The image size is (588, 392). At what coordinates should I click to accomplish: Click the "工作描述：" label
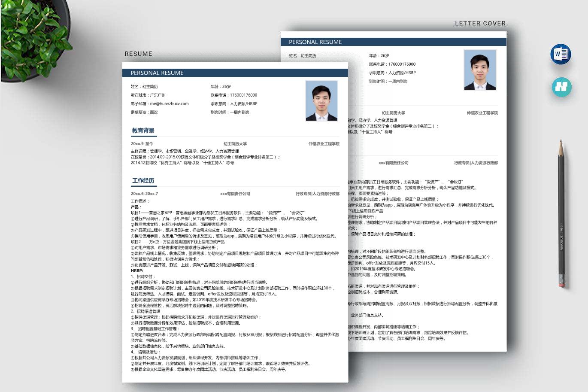point(140,201)
